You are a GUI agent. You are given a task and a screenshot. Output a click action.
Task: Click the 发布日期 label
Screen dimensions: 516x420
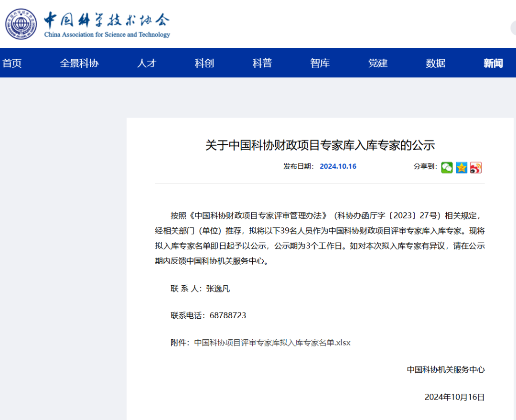click(x=299, y=167)
